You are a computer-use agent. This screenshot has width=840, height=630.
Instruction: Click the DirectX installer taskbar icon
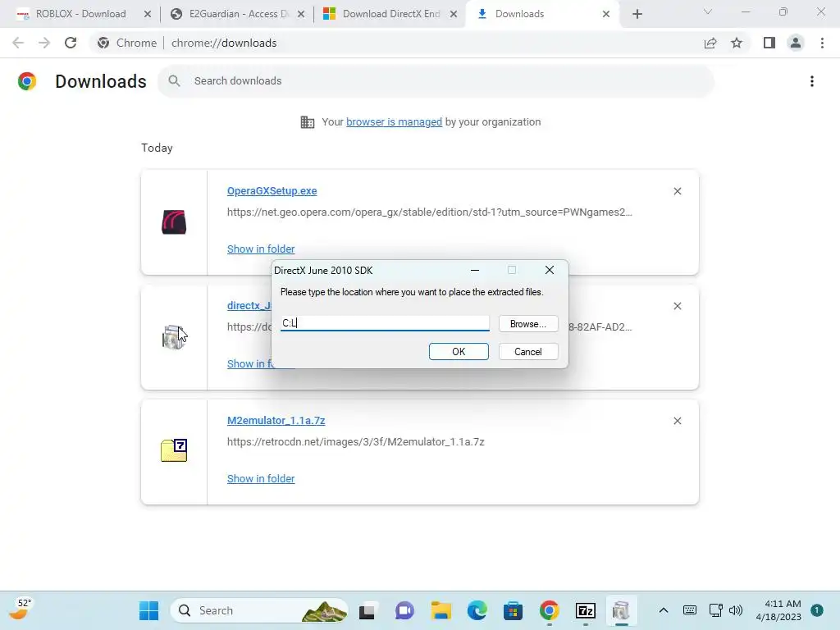click(622, 610)
